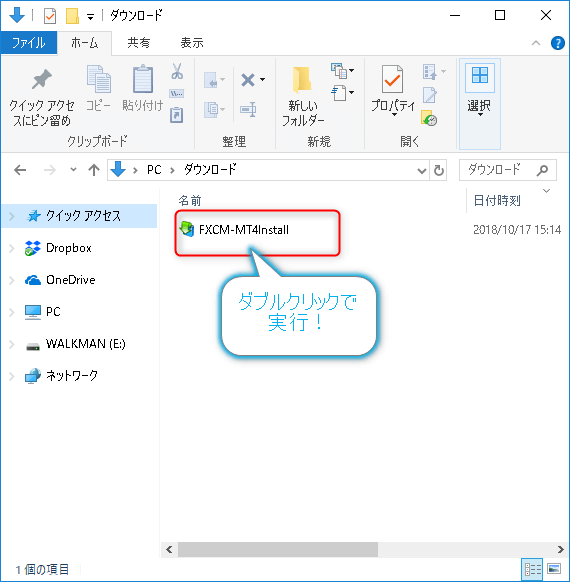
Task: Click the red X Delete icon
Action: click(248, 79)
